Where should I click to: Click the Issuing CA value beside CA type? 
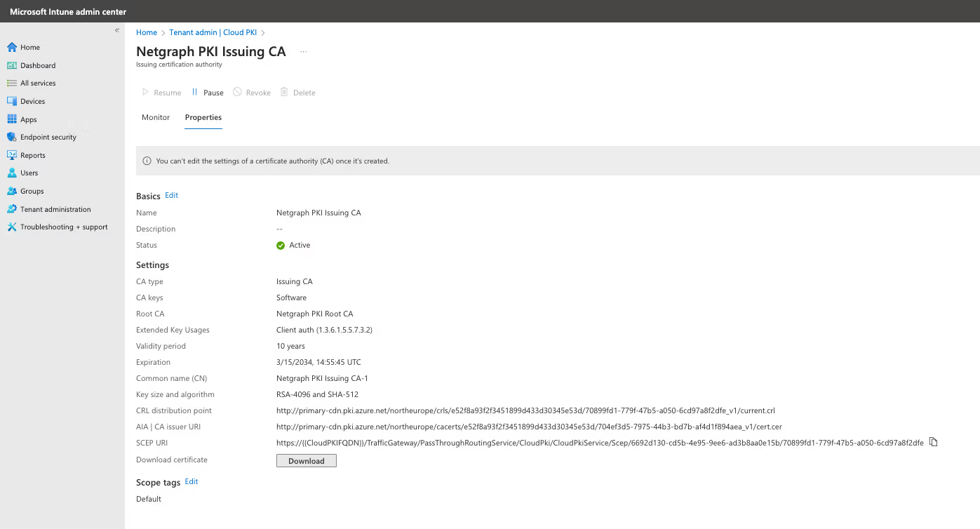[295, 281]
